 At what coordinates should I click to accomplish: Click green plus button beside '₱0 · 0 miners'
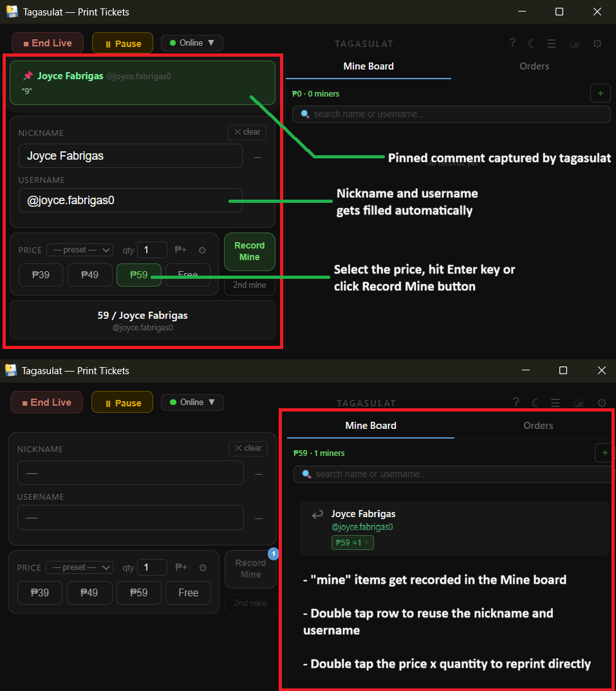(x=600, y=93)
